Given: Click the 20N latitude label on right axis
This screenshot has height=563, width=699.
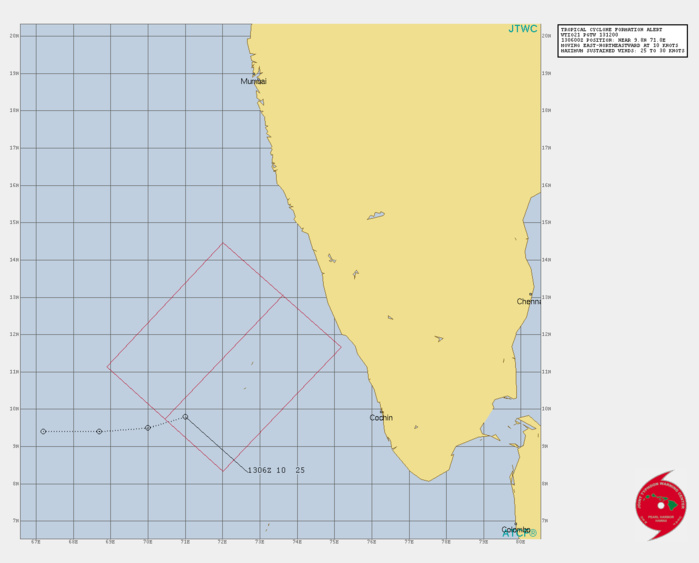Looking at the screenshot, I should [x=546, y=36].
